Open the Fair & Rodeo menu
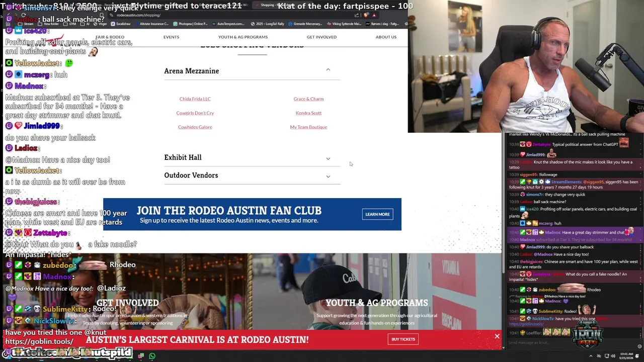The width and height of the screenshot is (644, 362). 110,37
